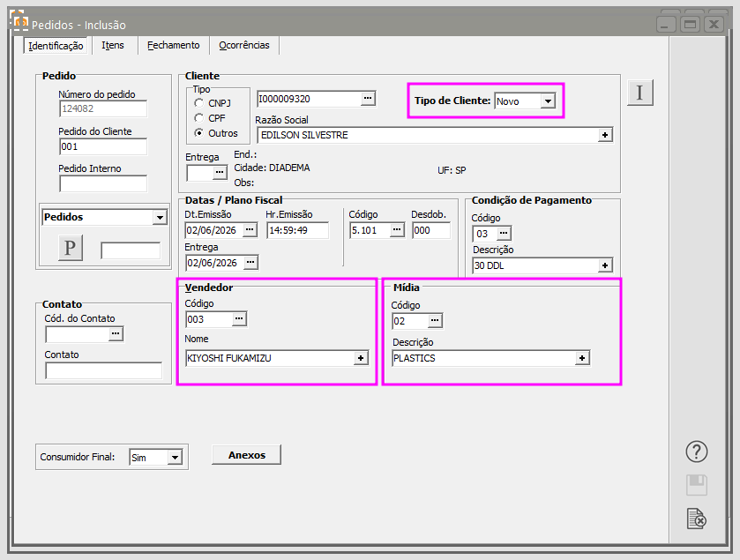Click Condição de Pagamento Código field 03
740x560 pixels.
click(485, 234)
